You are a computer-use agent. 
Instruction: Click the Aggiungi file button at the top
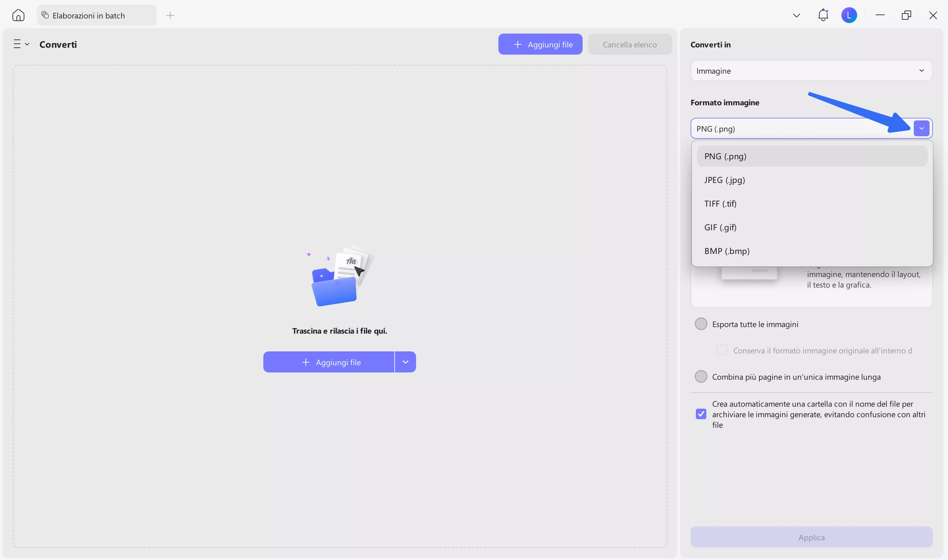click(540, 44)
